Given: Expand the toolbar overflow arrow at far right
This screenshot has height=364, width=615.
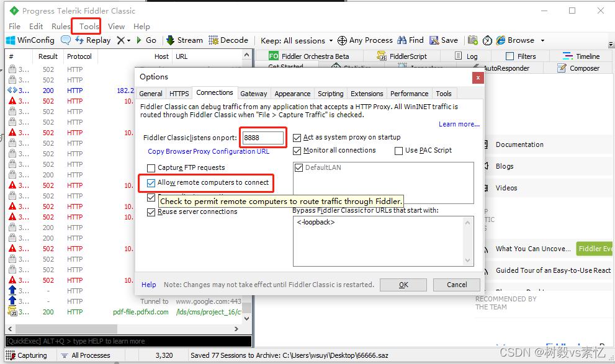Looking at the screenshot, I should tap(610, 44).
